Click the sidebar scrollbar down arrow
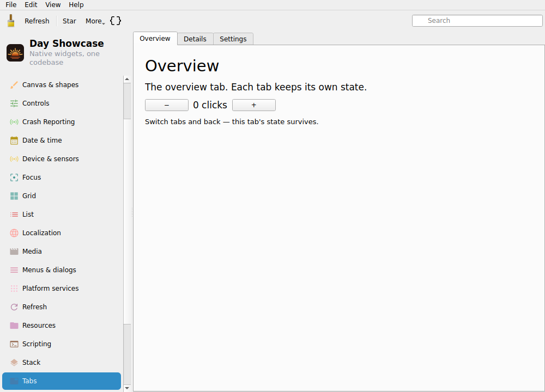The width and height of the screenshot is (545, 392). (127, 388)
